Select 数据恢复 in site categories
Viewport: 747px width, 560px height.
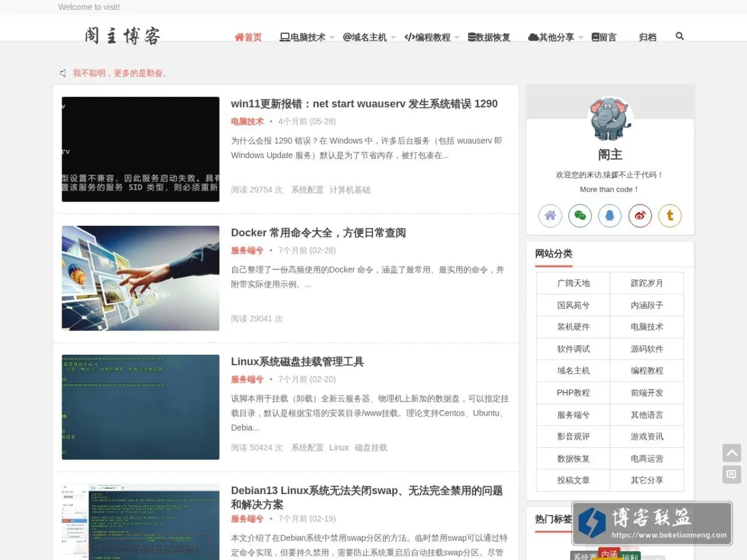click(x=573, y=459)
